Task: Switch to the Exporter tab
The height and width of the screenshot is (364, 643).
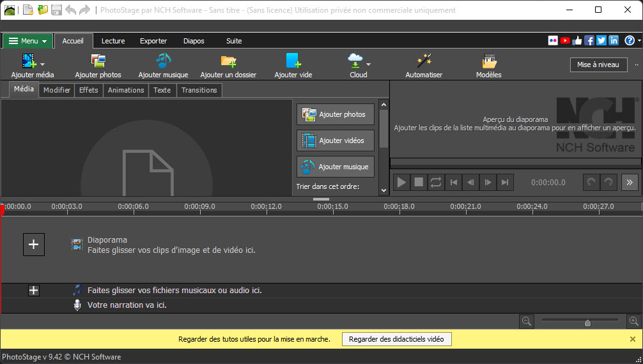Action: [153, 41]
